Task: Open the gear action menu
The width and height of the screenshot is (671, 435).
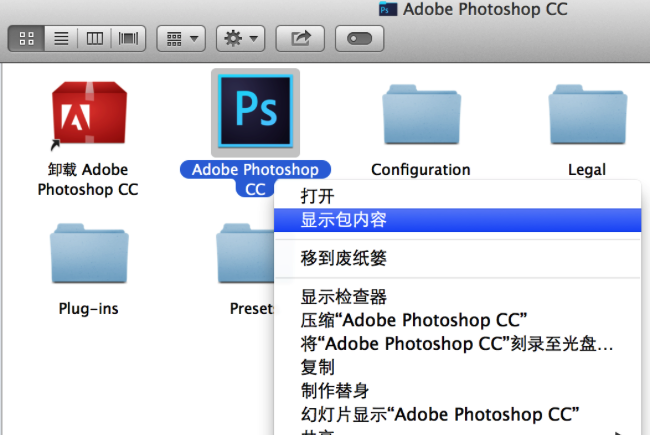Action: point(240,38)
